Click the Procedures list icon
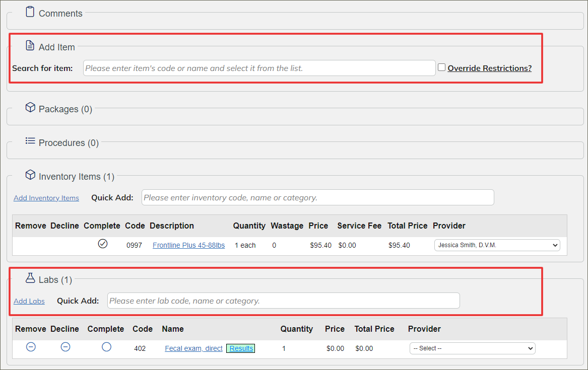588x370 pixels. (x=30, y=141)
